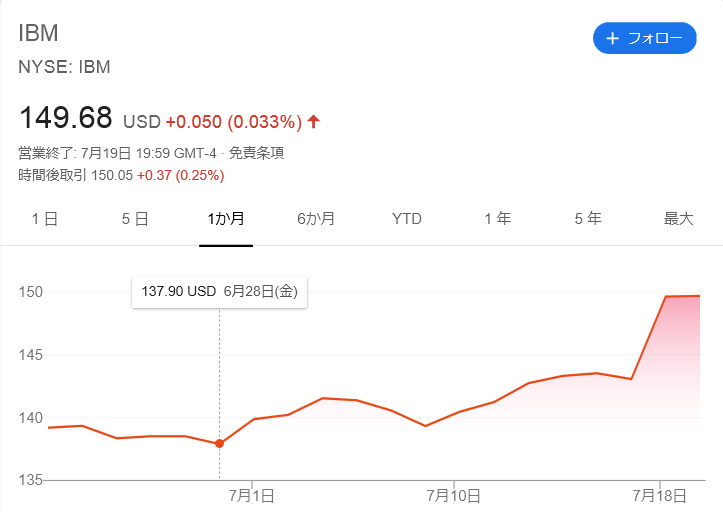Screen dimensions: 723x512
Task: Click the 7月1日 axis date label
Action: click(252, 495)
